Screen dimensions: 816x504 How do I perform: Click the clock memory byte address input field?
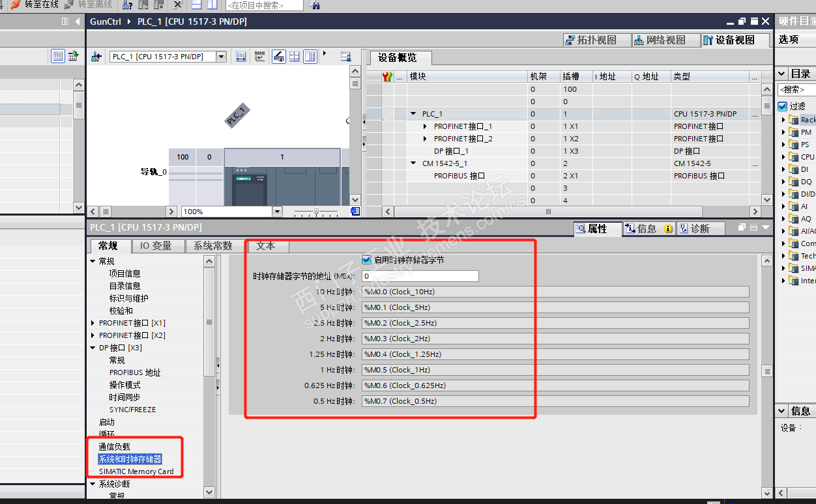click(x=420, y=276)
